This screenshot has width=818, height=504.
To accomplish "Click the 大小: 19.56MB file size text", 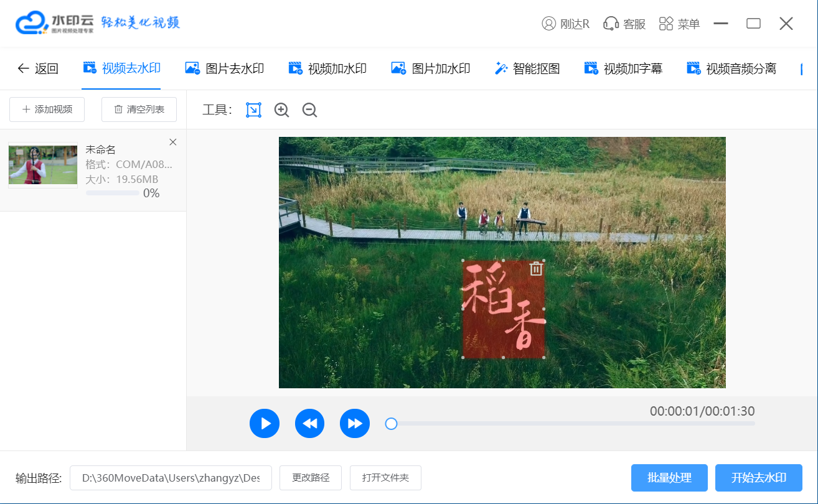I will point(122,179).
